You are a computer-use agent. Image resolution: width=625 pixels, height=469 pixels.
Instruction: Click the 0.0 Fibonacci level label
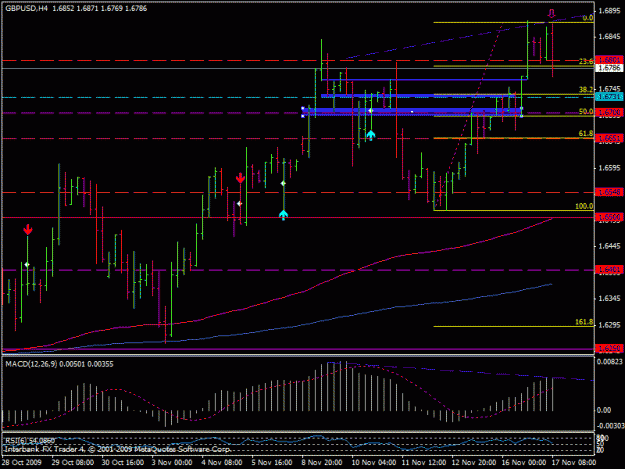(x=588, y=18)
